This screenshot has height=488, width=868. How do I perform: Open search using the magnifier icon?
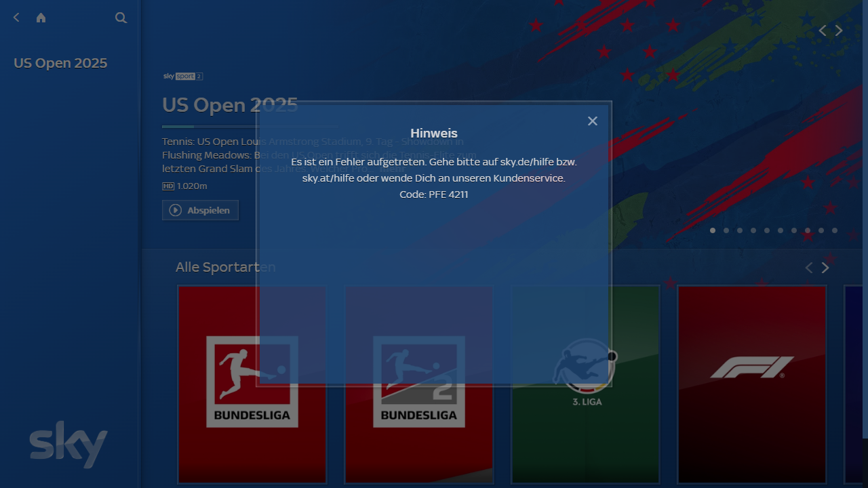point(121,18)
